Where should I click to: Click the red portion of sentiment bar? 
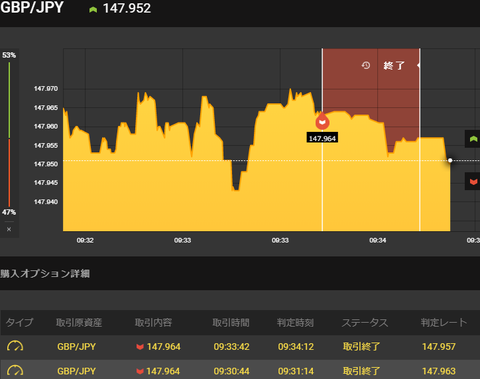[9, 173]
